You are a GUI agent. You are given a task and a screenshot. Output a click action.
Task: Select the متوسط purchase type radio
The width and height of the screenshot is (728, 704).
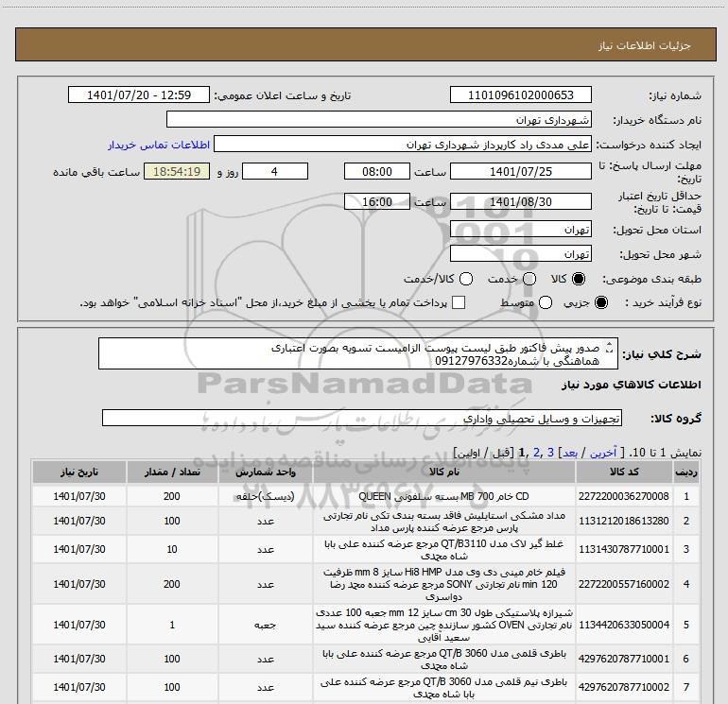tap(546, 302)
